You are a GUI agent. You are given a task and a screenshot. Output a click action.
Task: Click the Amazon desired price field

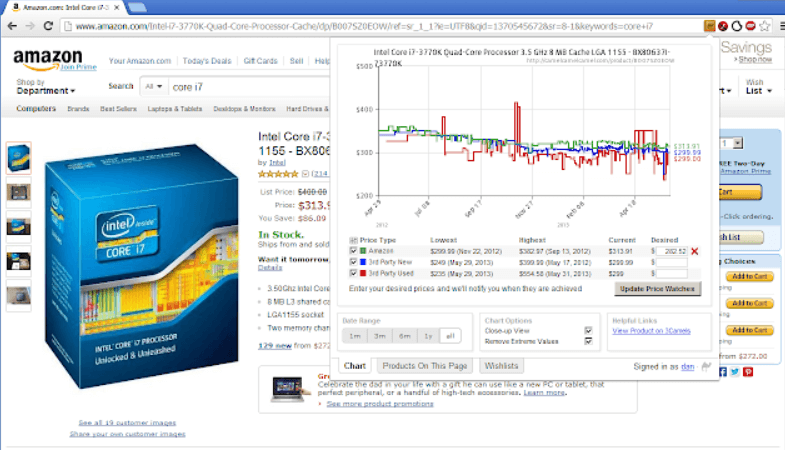coord(672,251)
